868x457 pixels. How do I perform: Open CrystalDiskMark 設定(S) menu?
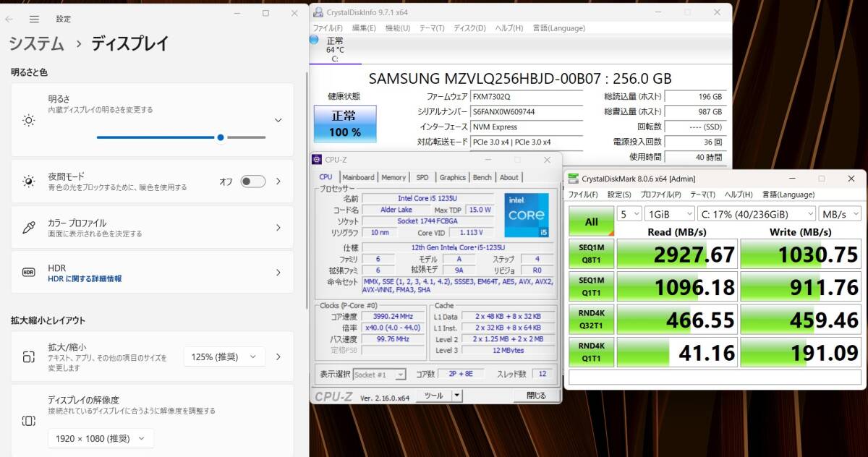coord(619,195)
